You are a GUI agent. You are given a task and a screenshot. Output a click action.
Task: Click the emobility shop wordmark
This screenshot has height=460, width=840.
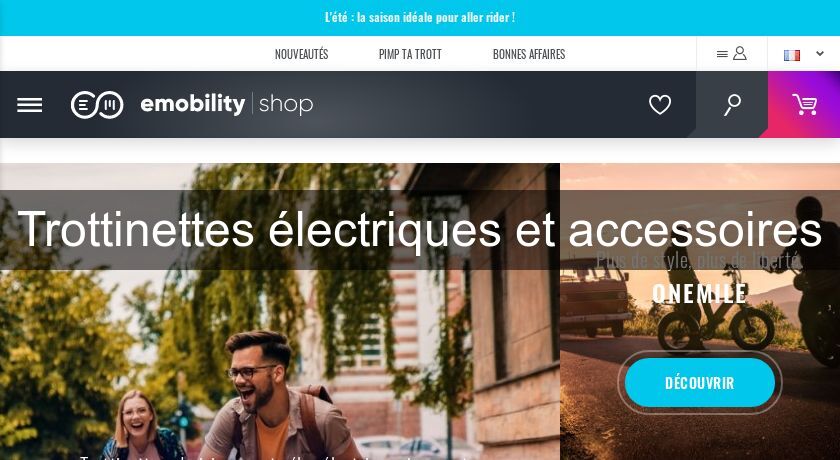[x=227, y=104]
